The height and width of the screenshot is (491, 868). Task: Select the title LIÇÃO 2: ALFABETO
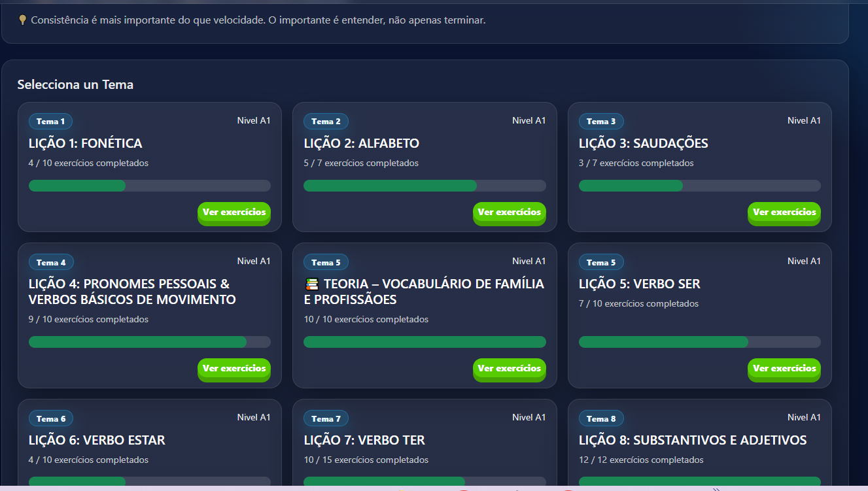(362, 143)
